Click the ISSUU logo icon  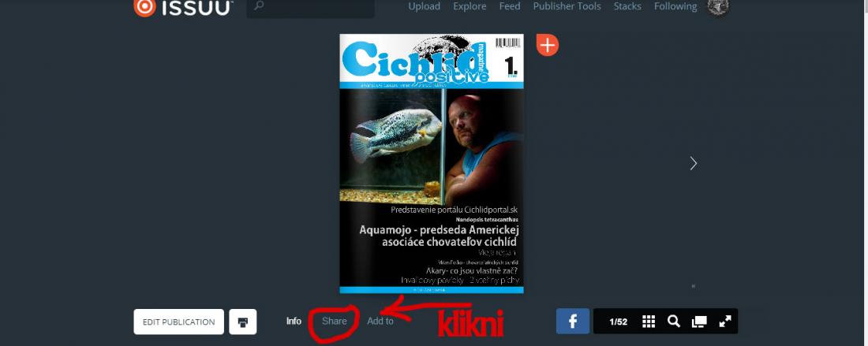pyautogui.click(x=145, y=7)
